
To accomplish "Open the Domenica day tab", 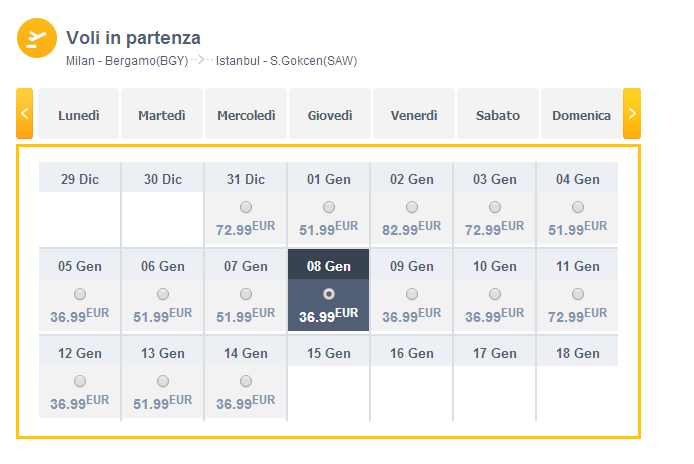I will pyautogui.click(x=581, y=114).
